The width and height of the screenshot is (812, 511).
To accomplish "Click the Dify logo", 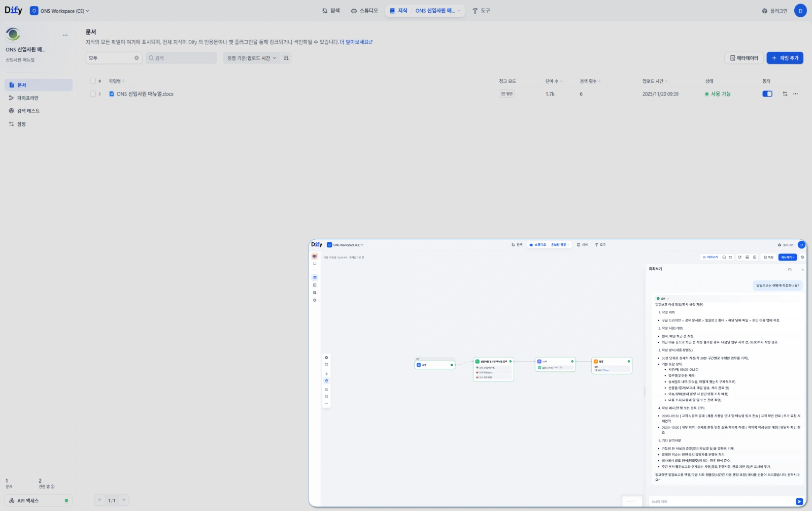I will tap(13, 10).
